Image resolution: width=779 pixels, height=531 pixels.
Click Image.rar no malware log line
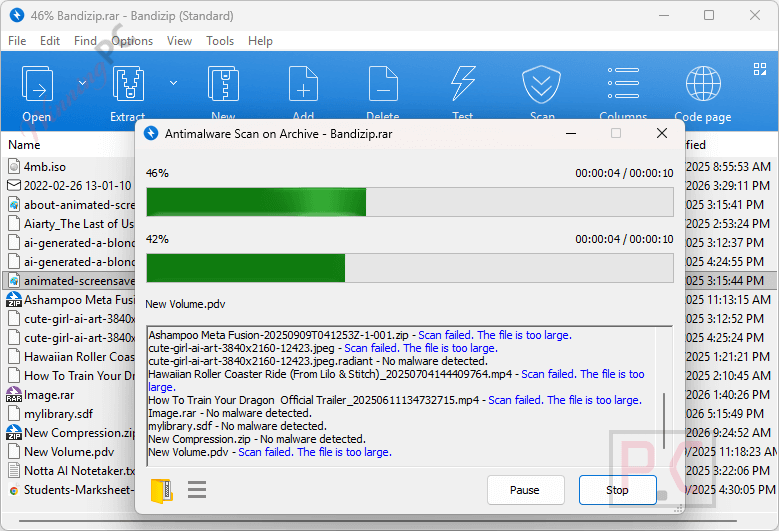pyautogui.click(x=230, y=413)
